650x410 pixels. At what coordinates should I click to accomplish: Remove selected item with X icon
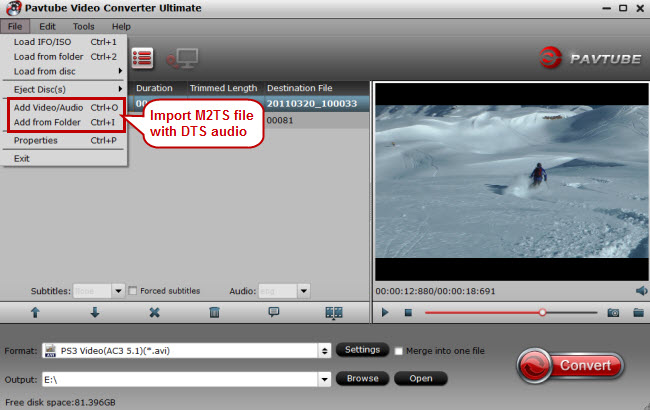[155, 313]
